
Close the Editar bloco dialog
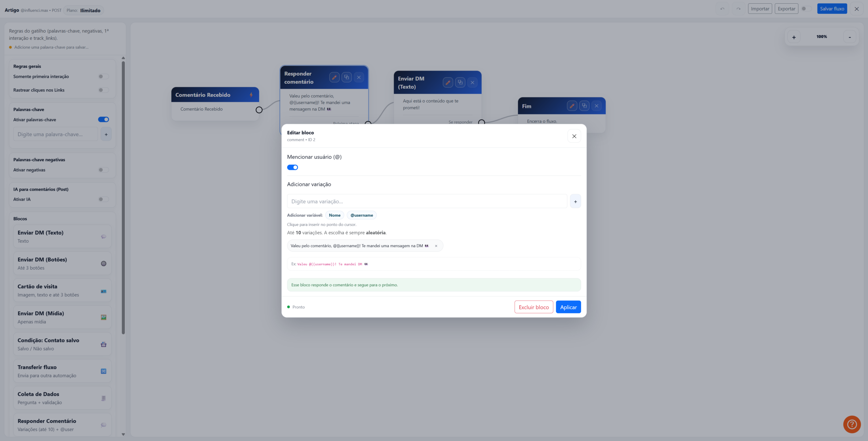pos(574,136)
